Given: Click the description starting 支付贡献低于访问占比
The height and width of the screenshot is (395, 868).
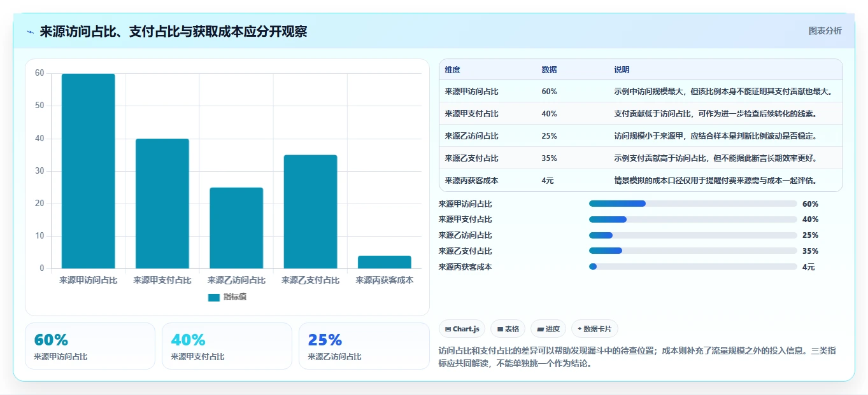Looking at the screenshot, I should pos(715,114).
